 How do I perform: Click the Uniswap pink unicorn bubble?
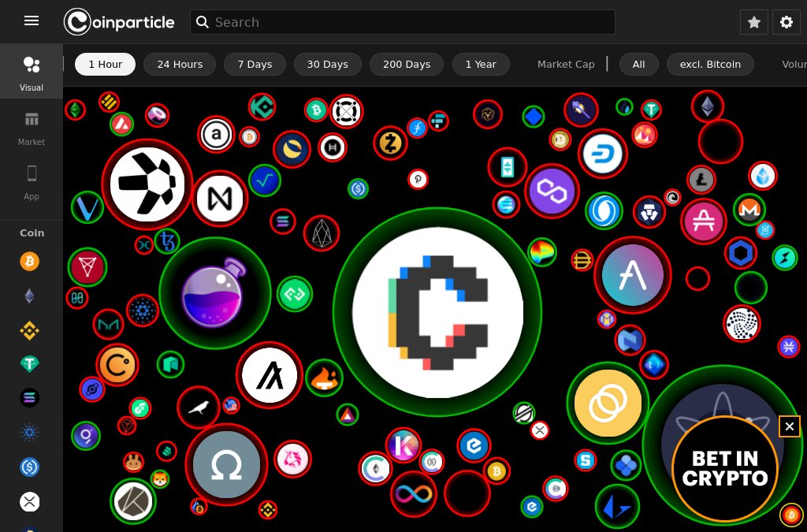(x=292, y=459)
